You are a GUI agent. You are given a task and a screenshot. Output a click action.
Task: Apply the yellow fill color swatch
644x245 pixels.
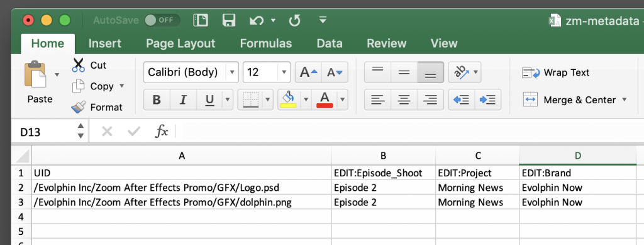[288, 100]
